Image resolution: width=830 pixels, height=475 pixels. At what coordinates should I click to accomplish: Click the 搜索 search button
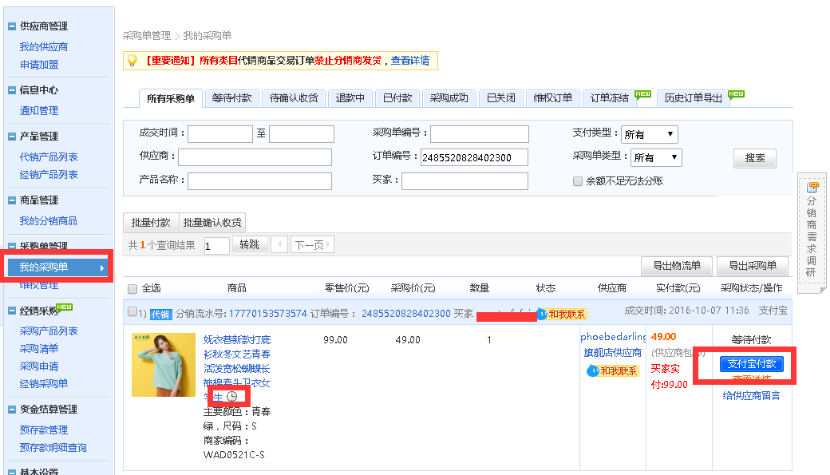pos(754,157)
